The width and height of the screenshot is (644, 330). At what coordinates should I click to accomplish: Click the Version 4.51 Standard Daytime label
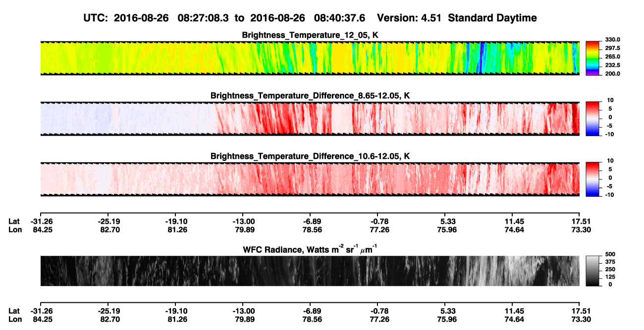(457, 18)
